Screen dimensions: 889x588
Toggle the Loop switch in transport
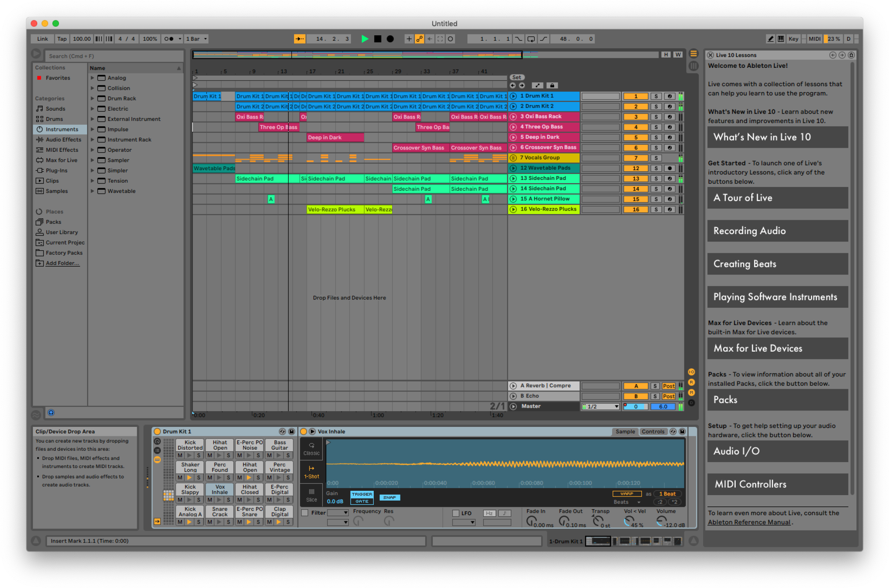(x=531, y=39)
